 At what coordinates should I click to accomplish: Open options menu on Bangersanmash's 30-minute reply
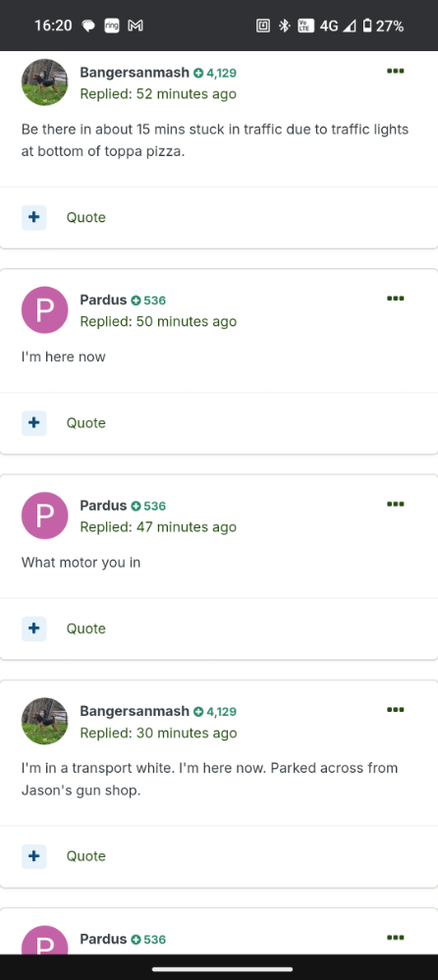click(395, 710)
